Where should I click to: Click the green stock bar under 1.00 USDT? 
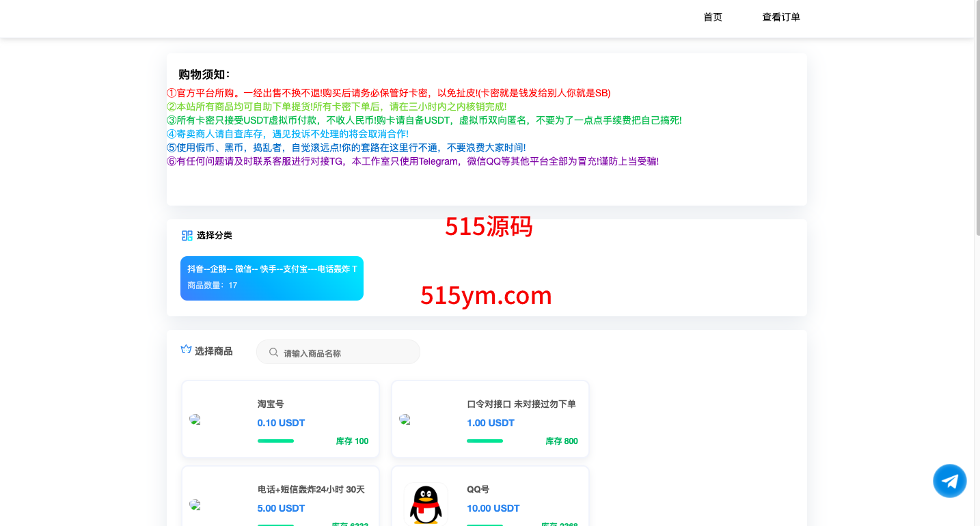[x=485, y=441]
